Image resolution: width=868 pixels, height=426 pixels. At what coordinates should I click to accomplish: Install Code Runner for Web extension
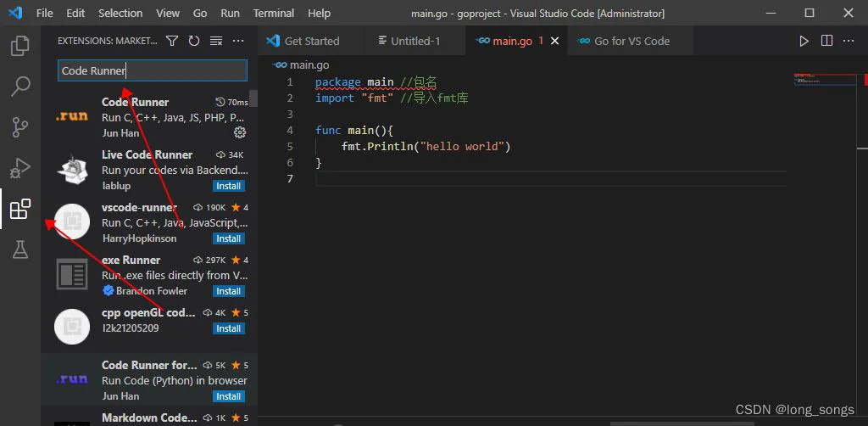pyautogui.click(x=229, y=396)
